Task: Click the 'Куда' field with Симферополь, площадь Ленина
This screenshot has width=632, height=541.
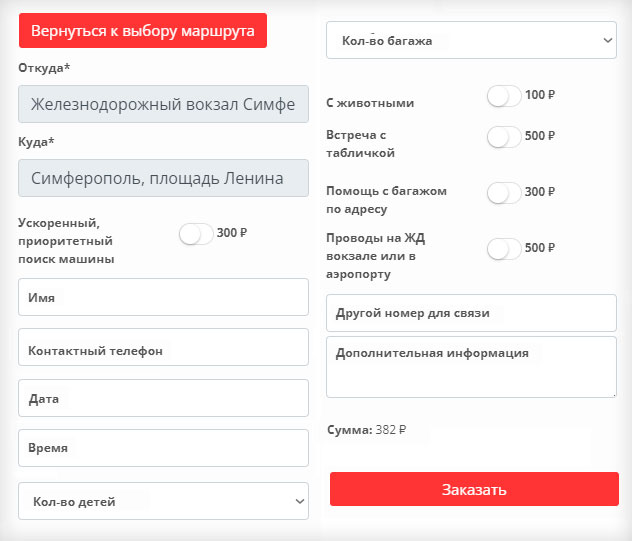Action: [163, 178]
